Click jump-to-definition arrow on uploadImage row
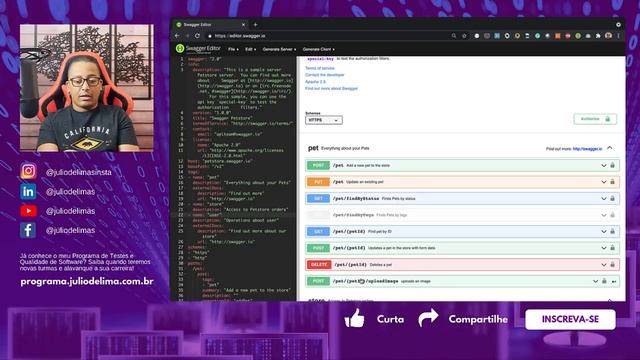640x360 pixels. [613, 281]
